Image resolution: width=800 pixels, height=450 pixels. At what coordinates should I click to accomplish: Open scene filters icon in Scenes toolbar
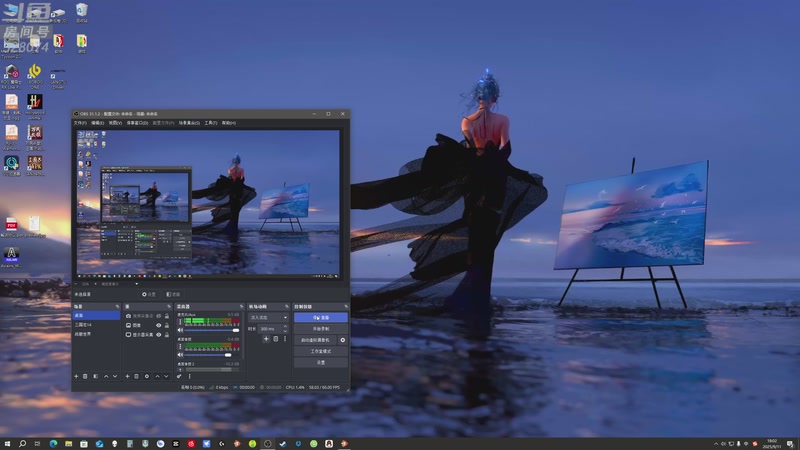(x=95, y=377)
